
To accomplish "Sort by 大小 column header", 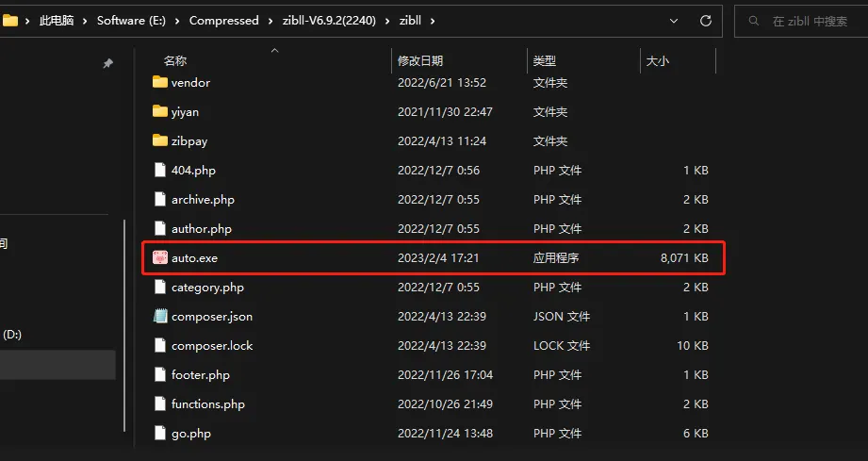I will click(x=658, y=61).
